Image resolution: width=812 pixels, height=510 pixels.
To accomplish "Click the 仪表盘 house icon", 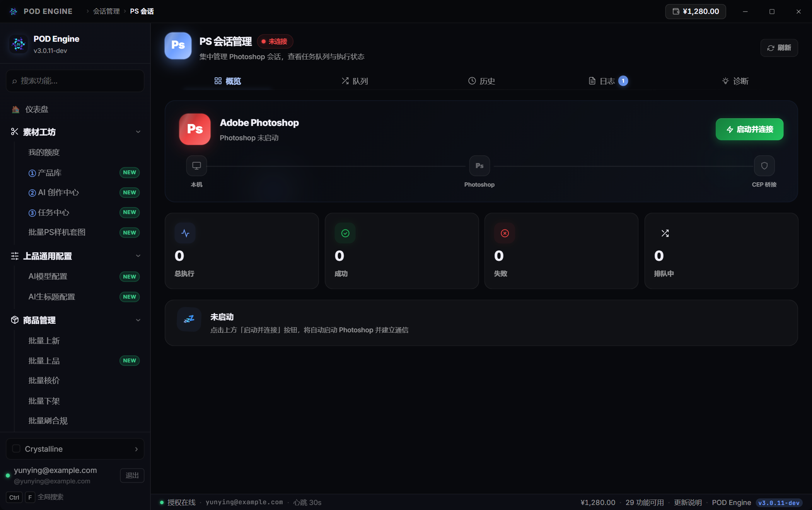I will (15, 109).
